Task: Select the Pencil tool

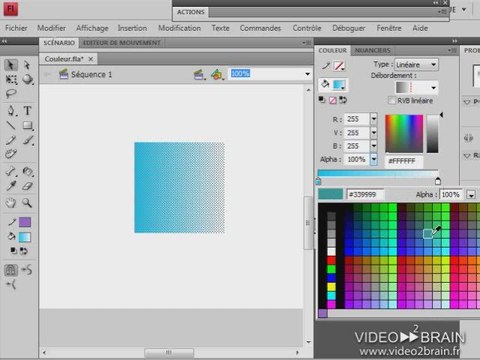Action: pos(11,140)
